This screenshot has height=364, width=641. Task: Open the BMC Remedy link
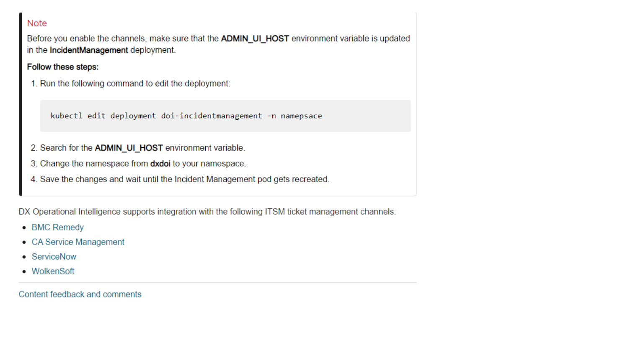point(57,227)
